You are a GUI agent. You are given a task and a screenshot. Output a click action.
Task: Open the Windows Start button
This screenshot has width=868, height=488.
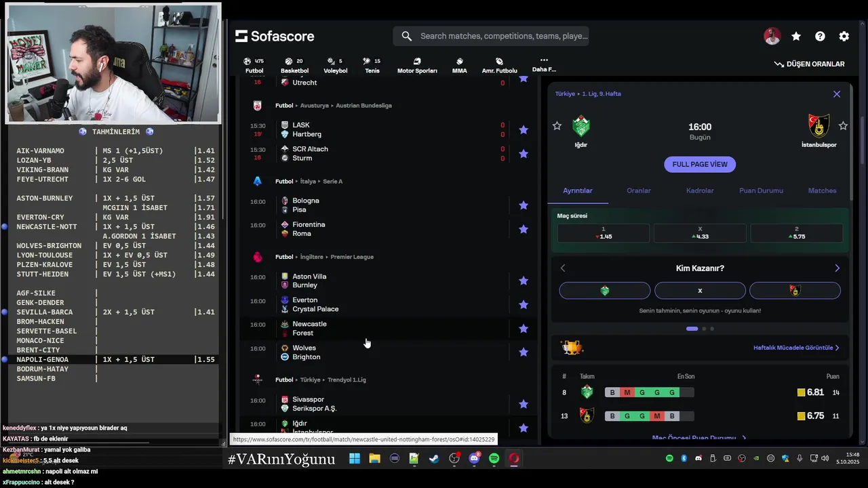[355, 459]
